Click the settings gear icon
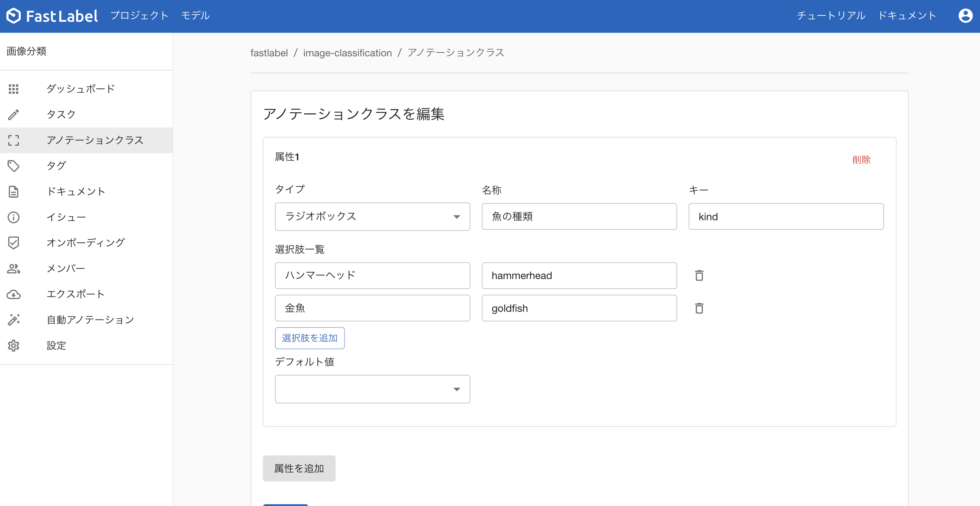Image resolution: width=980 pixels, height=506 pixels. [13, 346]
